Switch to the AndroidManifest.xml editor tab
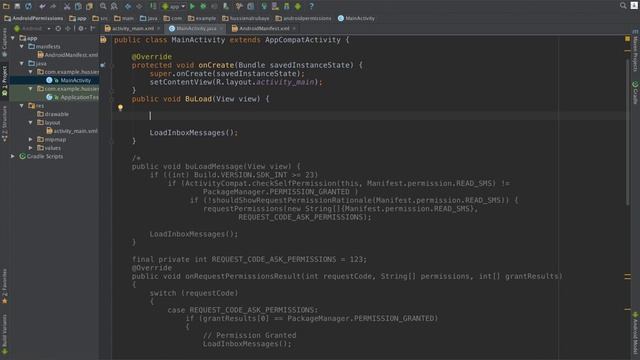 (261, 29)
